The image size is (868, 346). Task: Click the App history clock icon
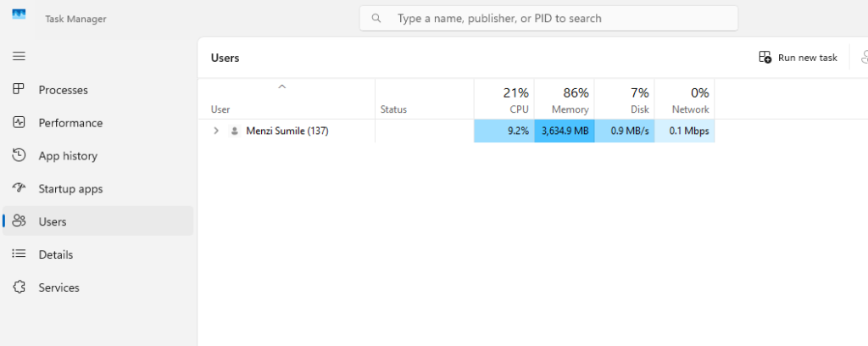19,156
